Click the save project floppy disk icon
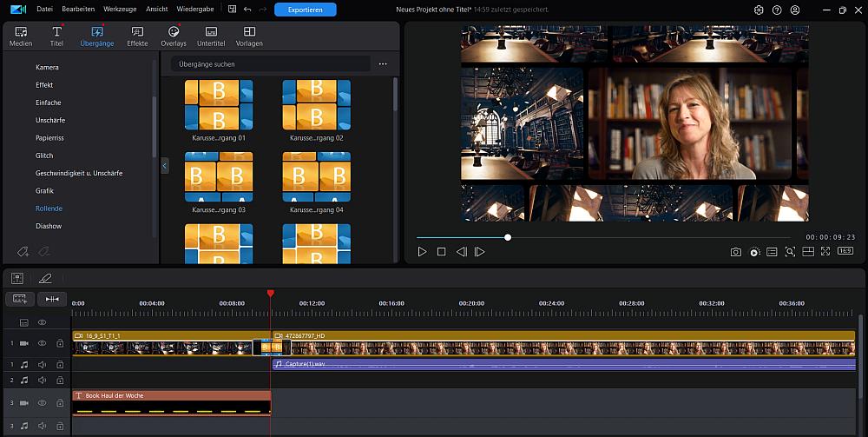Screen dimensions: 868x437 231,10
